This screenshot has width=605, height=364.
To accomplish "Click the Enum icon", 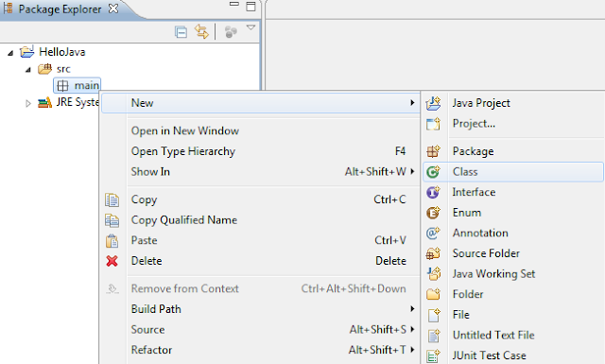I will click(433, 213).
